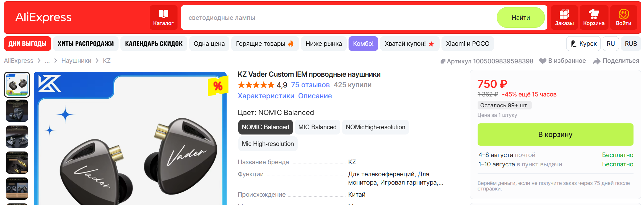The height and width of the screenshot is (205, 644).
Task: Open the Описание link
Action: (x=315, y=96)
